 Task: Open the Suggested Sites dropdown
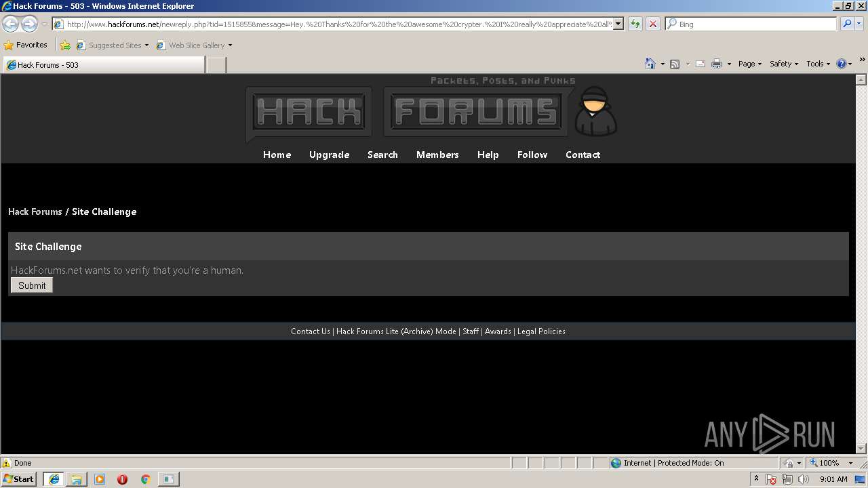coord(113,45)
